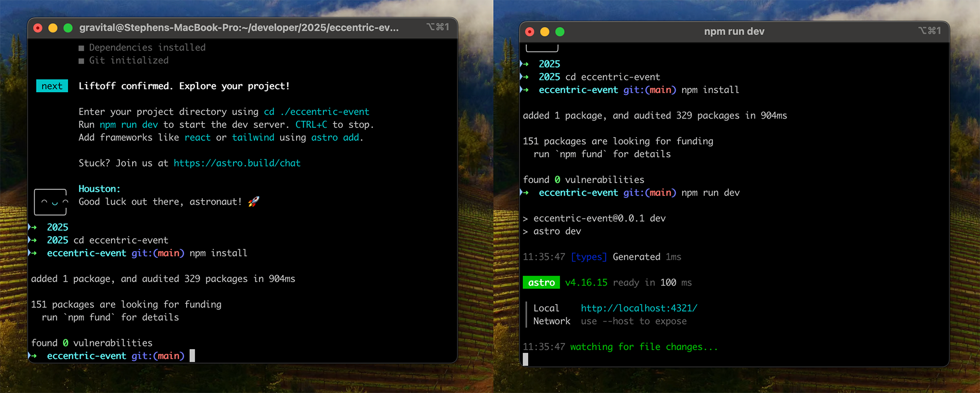Viewport: 980px width, 393px height.
Task: Click npm install command in left window
Action: 218,253
